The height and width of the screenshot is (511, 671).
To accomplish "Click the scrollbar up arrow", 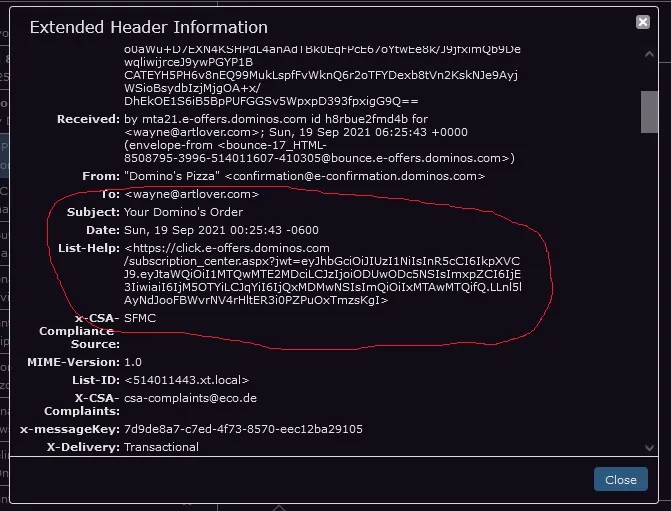I will (x=649, y=54).
